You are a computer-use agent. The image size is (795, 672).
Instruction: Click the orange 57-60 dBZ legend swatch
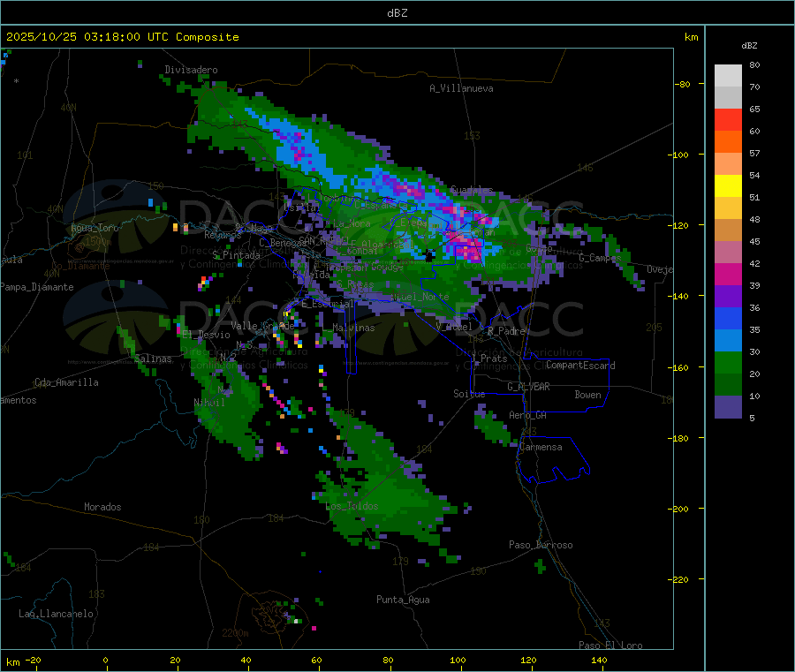click(728, 142)
